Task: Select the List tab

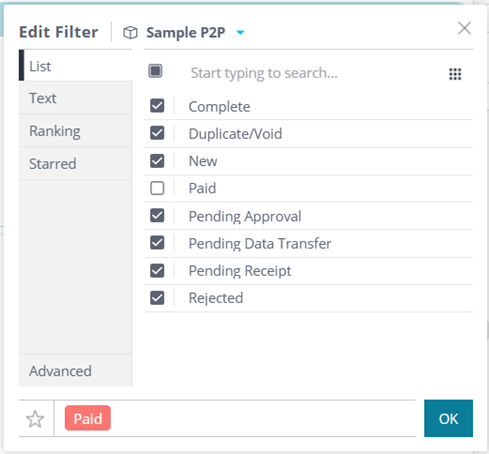Action: [76, 66]
